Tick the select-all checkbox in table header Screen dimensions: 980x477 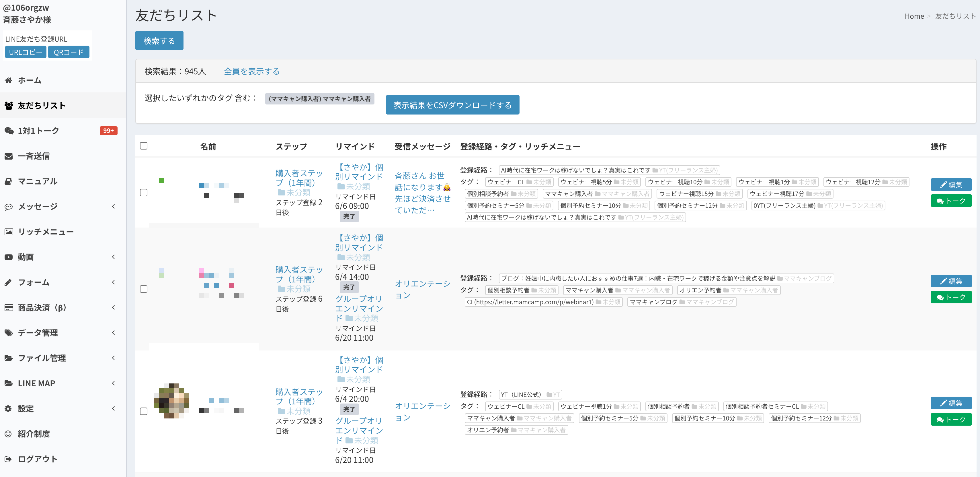pyautogui.click(x=144, y=146)
